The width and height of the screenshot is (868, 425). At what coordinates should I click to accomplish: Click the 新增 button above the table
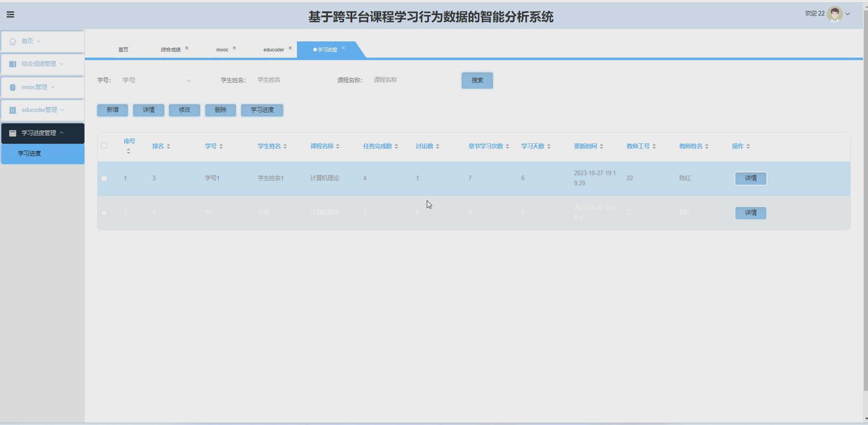tap(112, 110)
